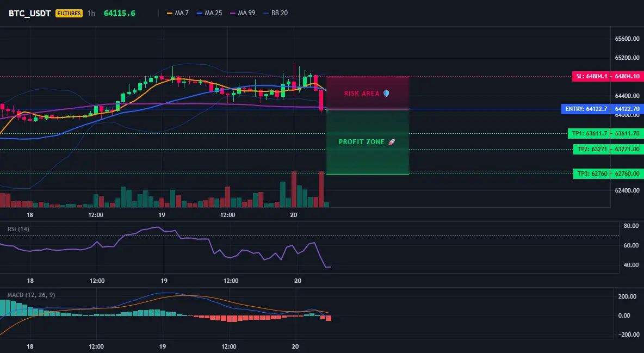Toggle the MA 99 purple legend indicator
Viewport: 644px width, 353px height.
pyautogui.click(x=243, y=13)
